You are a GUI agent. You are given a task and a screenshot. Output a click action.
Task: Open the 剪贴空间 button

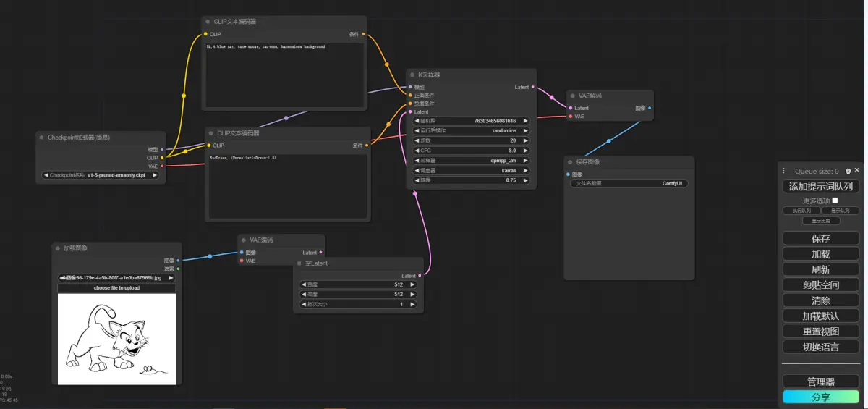(821, 285)
